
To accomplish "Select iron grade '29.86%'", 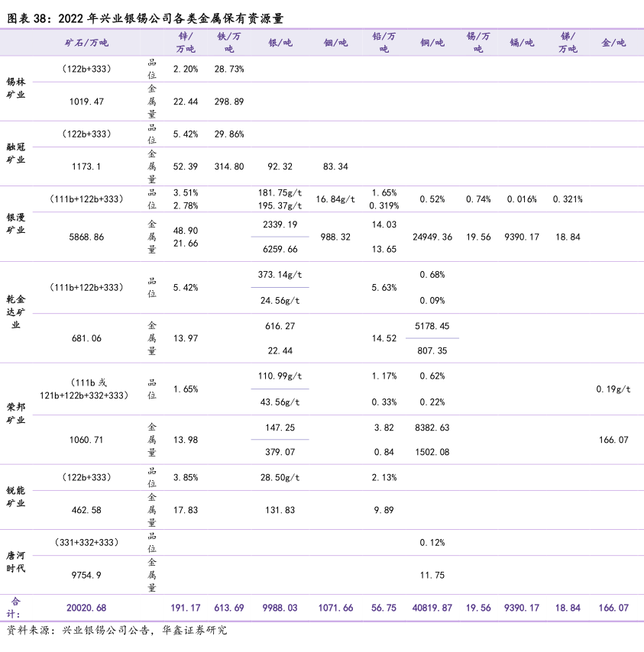I will click(x=229, y=134).
